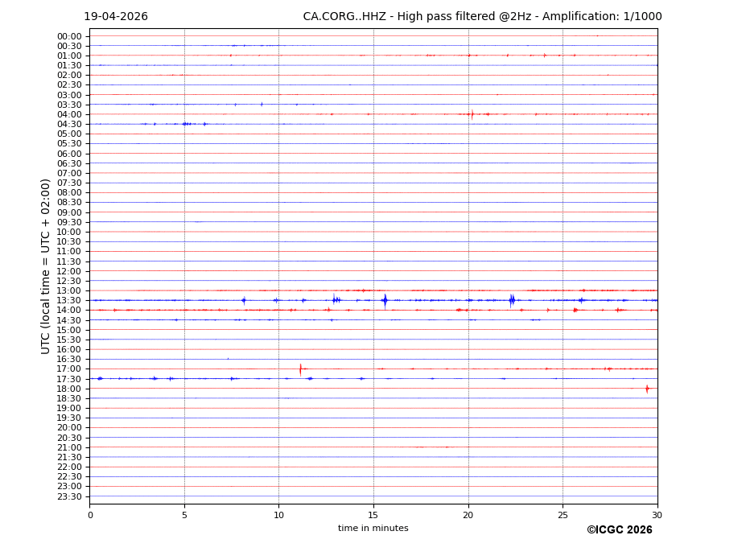Click the blue burst in the 04:30 trace at minute 5
The image size is (746, 560).
pos(186,124)
